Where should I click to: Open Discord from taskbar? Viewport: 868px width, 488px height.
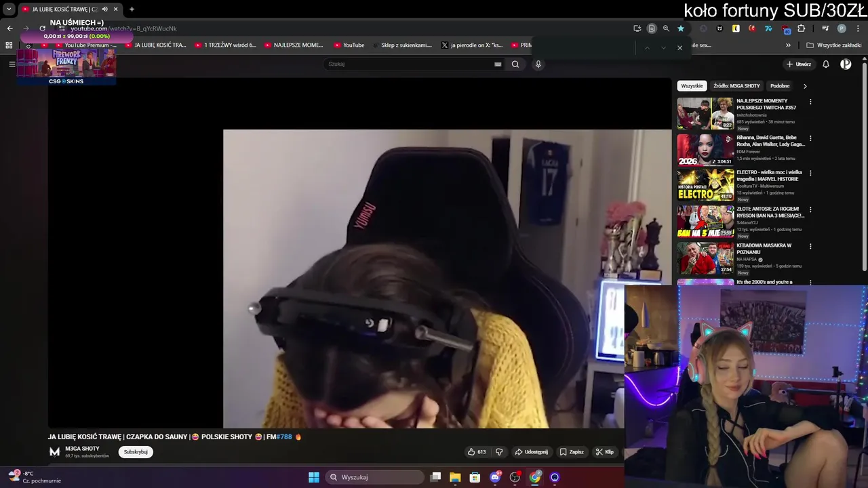[495, 477]
